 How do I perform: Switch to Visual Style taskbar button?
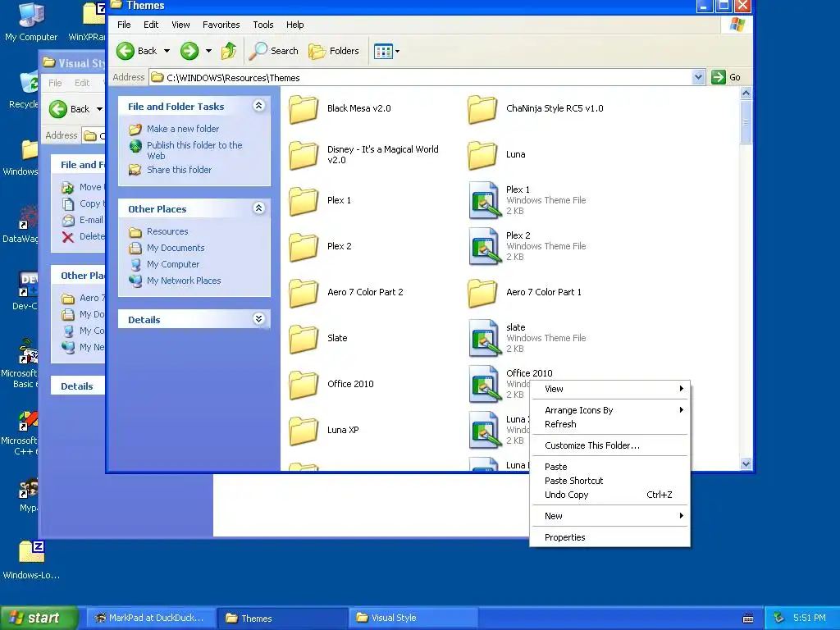coord(413,618)
